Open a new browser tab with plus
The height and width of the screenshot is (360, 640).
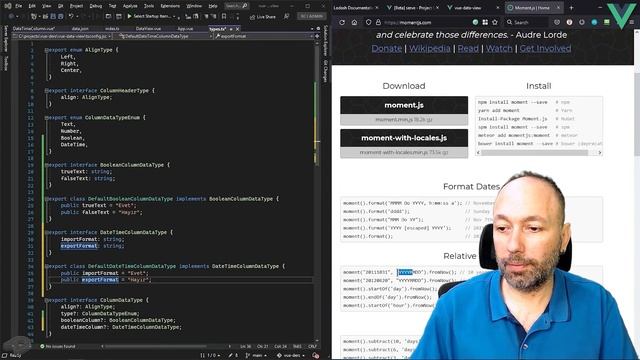(571, 8)
